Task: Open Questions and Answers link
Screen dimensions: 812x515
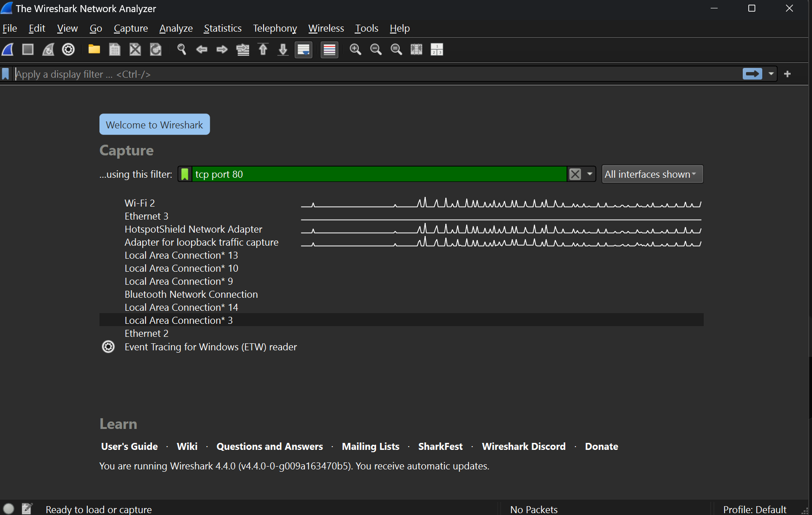Action: coord(270,447)
